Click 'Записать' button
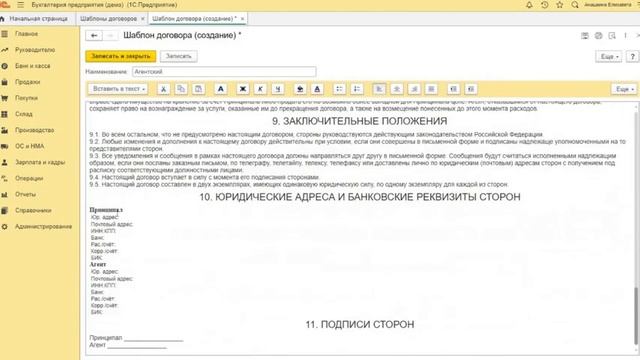 178,56
